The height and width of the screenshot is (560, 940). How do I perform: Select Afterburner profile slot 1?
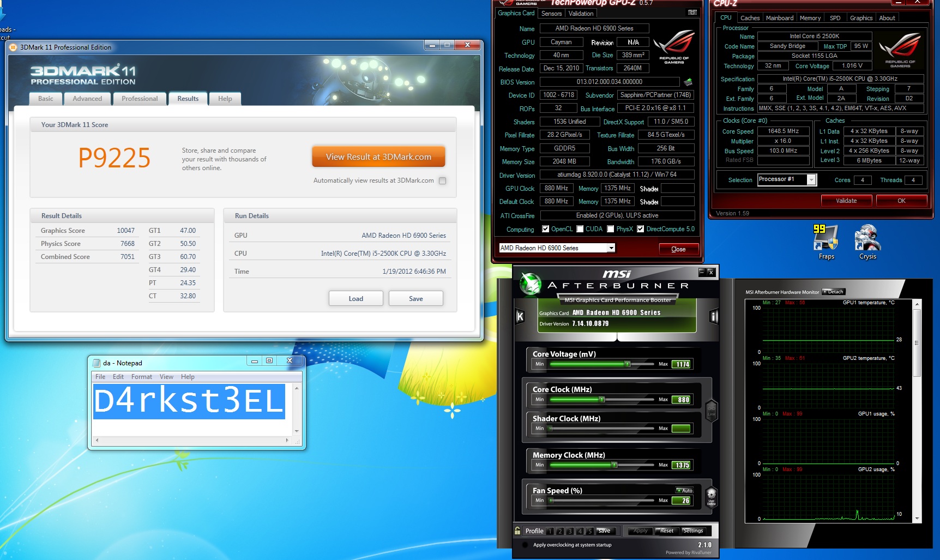(x=550, y=531)
